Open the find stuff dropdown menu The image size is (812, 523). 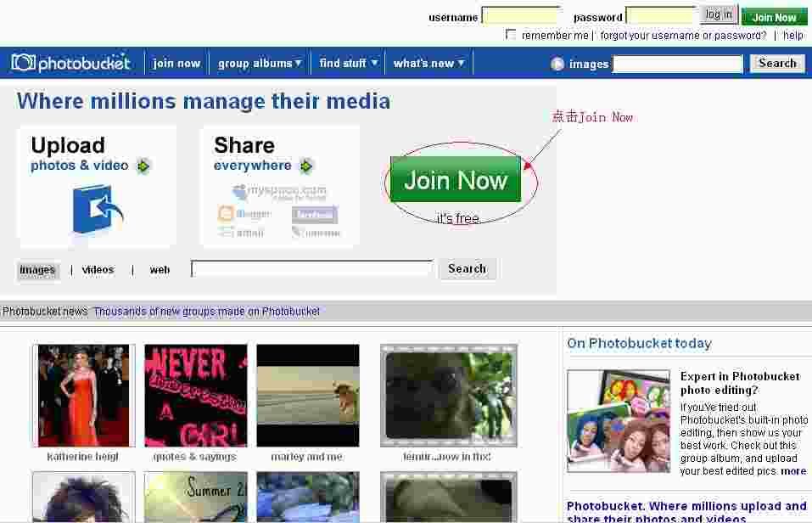[349, 63]
